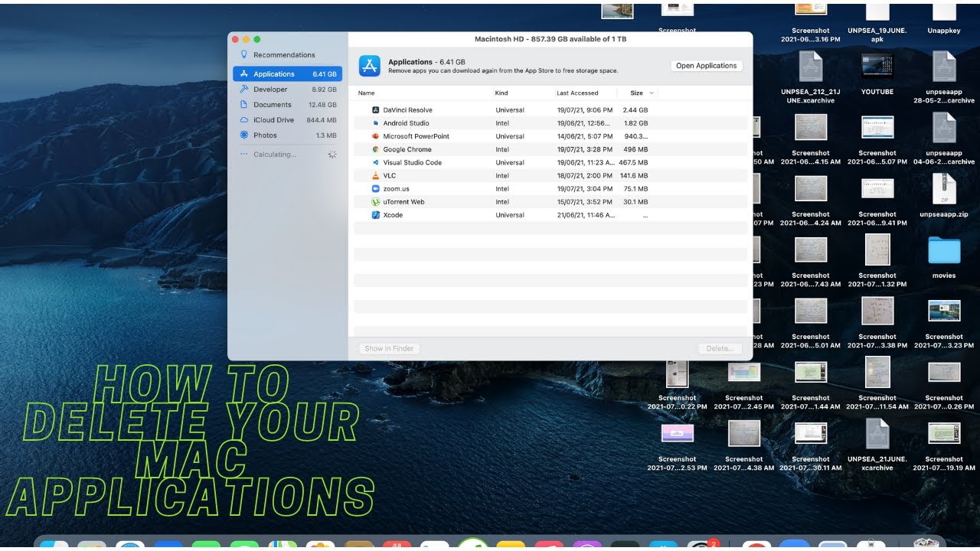980x551 pixels.
Task: Select Screenshot 2021-06...4.24 AM on the desktop
Action: pyautogui.click(x=811, y=200)
